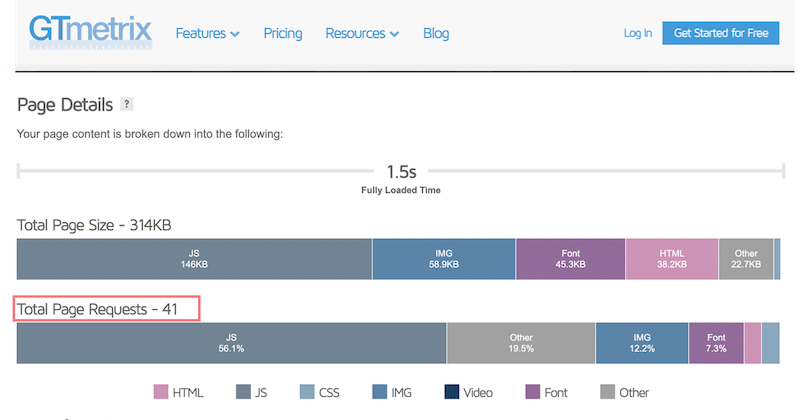
Task: Click the Page Details question mark help icon
Action: point(126,104)
